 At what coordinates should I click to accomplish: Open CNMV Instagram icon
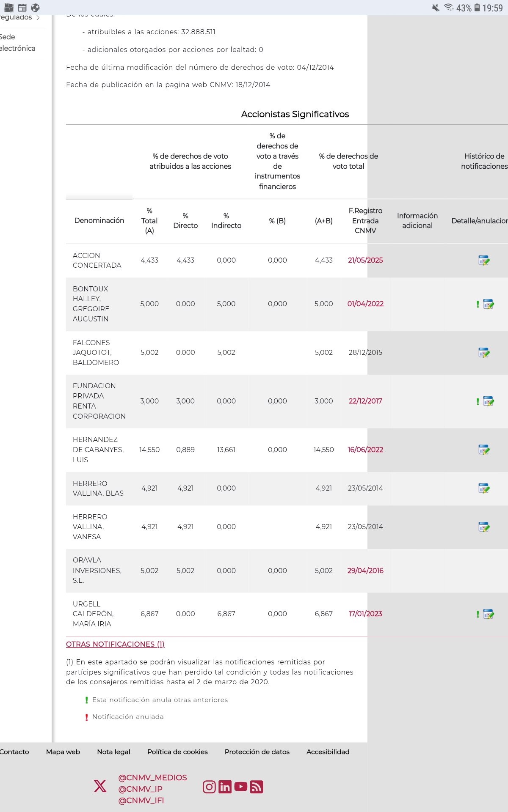(x=209, y=787)
